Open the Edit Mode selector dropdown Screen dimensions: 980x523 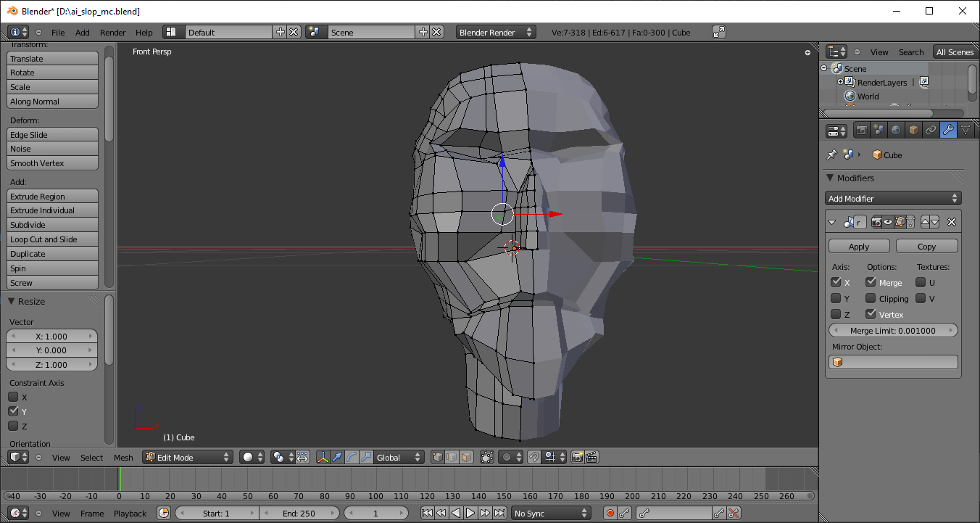pyautogui.click(x=188, y=457)
